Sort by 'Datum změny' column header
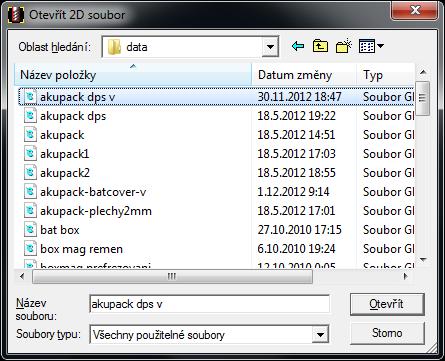Image resolution: width=445 pixels, height=361 pixels. [x=304, y=75]
